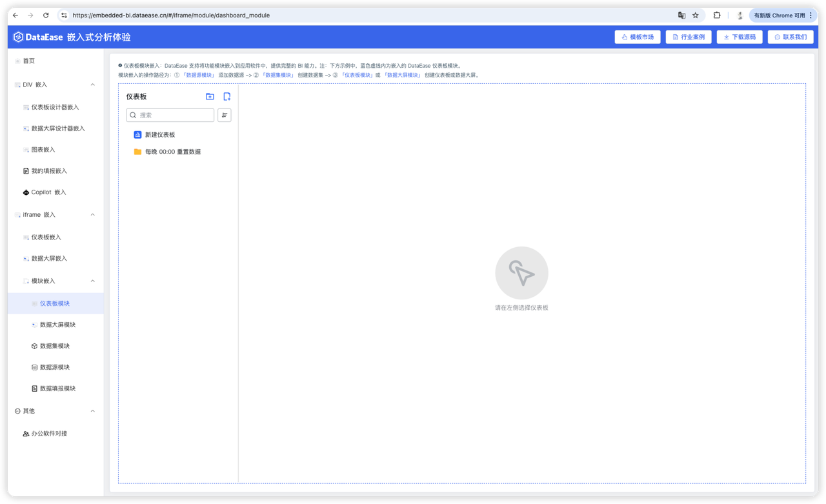Click the 模板市场 button
Viewport: 826px width, 504px height.
637,37
